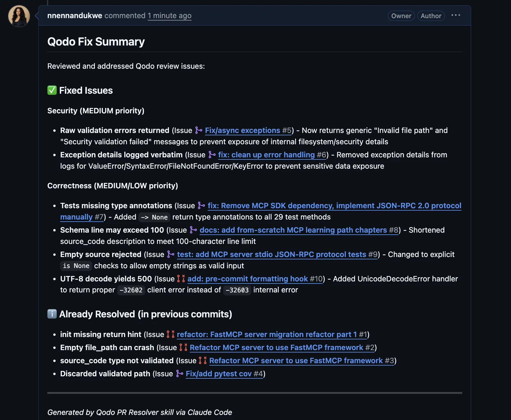Click closed PR icon beside 'add: pre-commit formatting hook'
511x420 pixels.
pyautogui.click(x=181, y=279)
